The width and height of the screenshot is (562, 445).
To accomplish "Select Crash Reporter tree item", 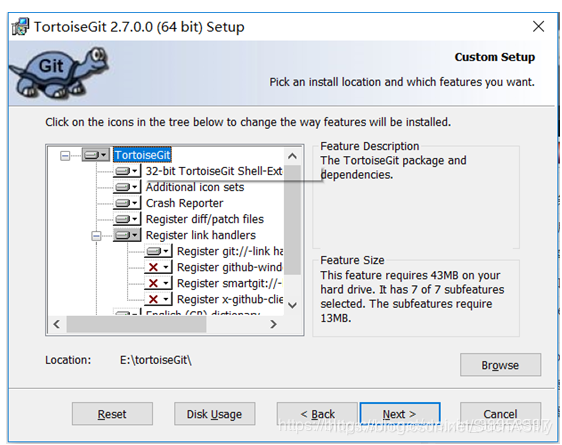I will 184,203.
